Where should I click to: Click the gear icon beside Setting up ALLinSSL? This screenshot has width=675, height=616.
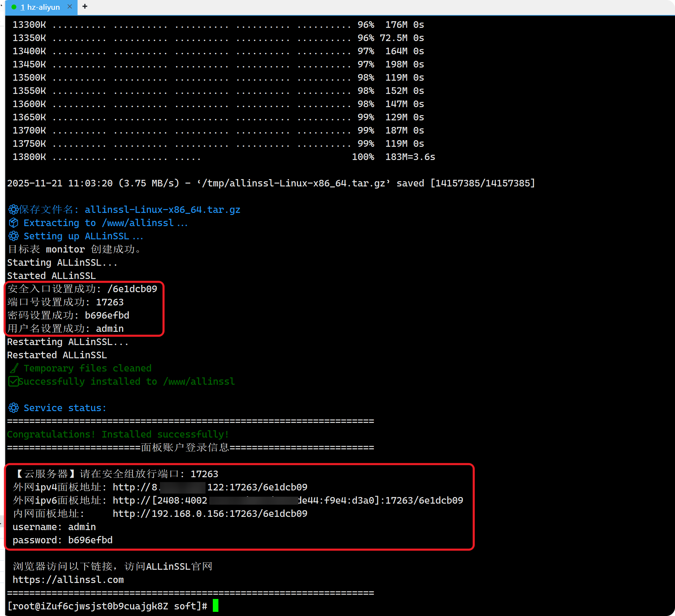13,236
